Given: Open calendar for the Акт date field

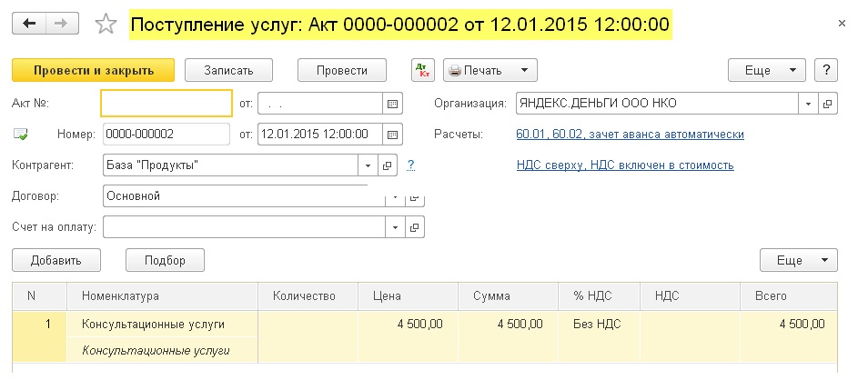Looking at the screenshot, I should (x=392, y=104).
